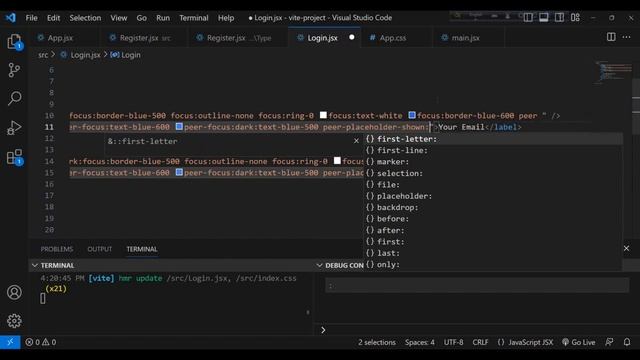Open the Help menu
The height and width of the screenshot is (360, 640).
[x=226, y=18]
